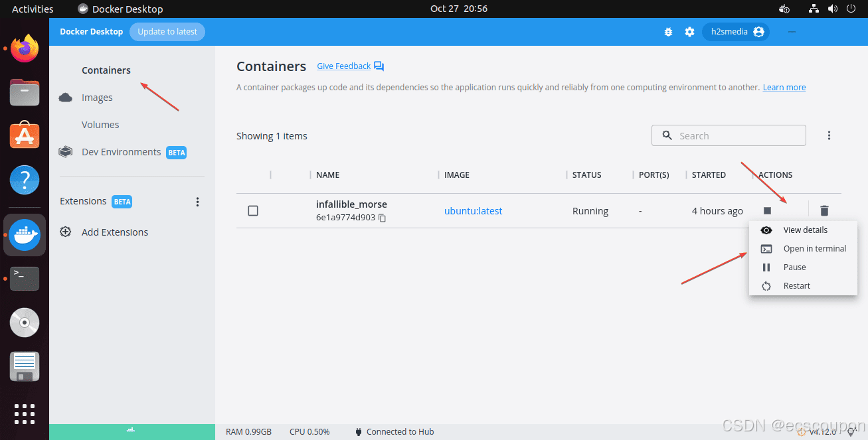Switch to the Images section
The image size is (868, 440).
click(97, 98)
